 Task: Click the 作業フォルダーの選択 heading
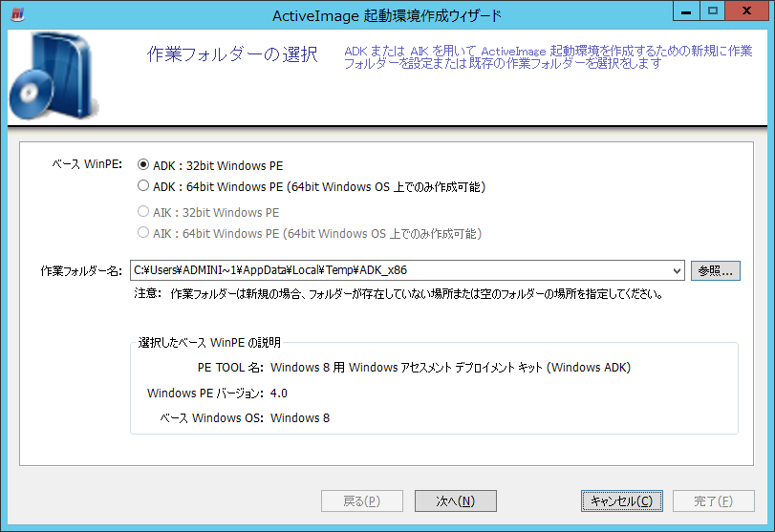coord(232,54)
